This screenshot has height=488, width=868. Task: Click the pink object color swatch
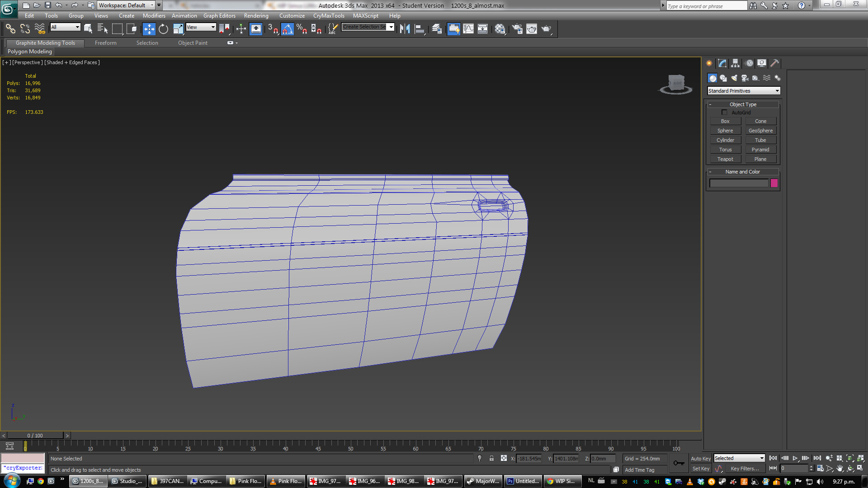pos(774,183)
